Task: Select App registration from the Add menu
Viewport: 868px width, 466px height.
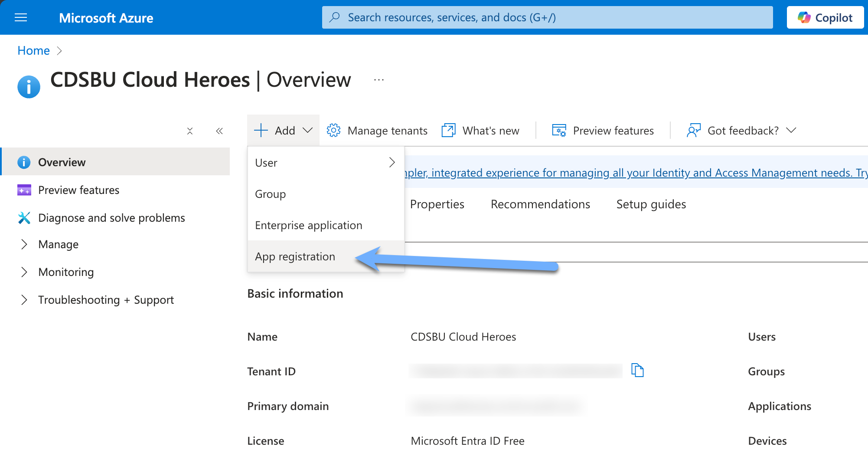Action: point(295,256)
